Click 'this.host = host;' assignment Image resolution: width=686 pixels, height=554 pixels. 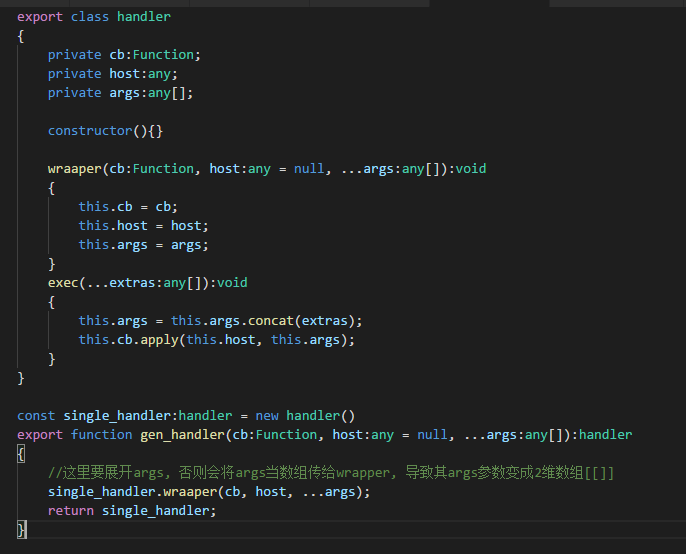coord(143,226)
